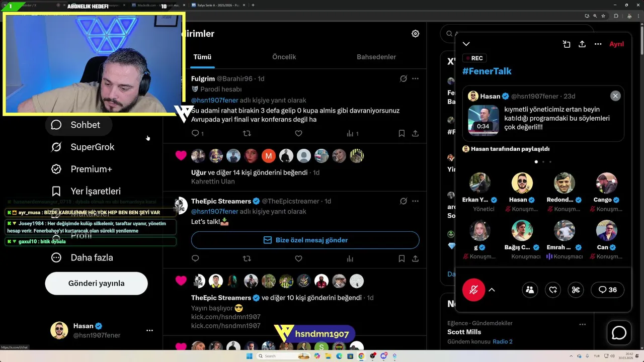View analytics of the Fulgrim post
The image size is (644, 362).
(x=352, y=133)
